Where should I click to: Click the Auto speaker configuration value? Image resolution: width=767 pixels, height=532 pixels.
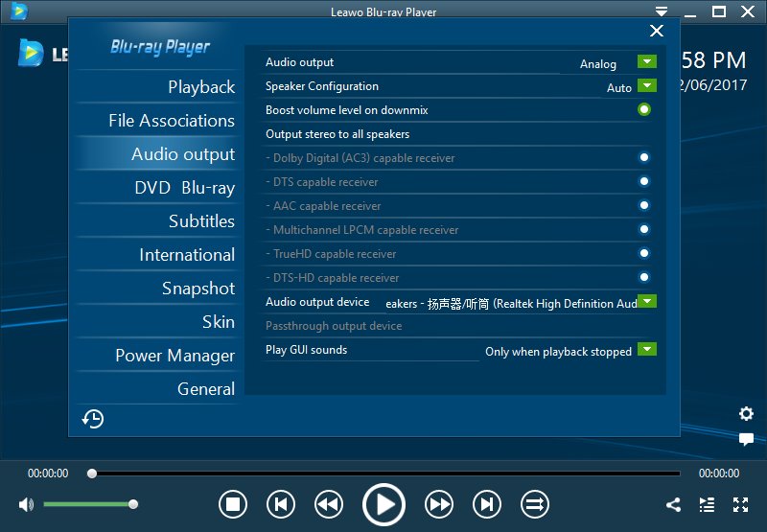[619, 88]
